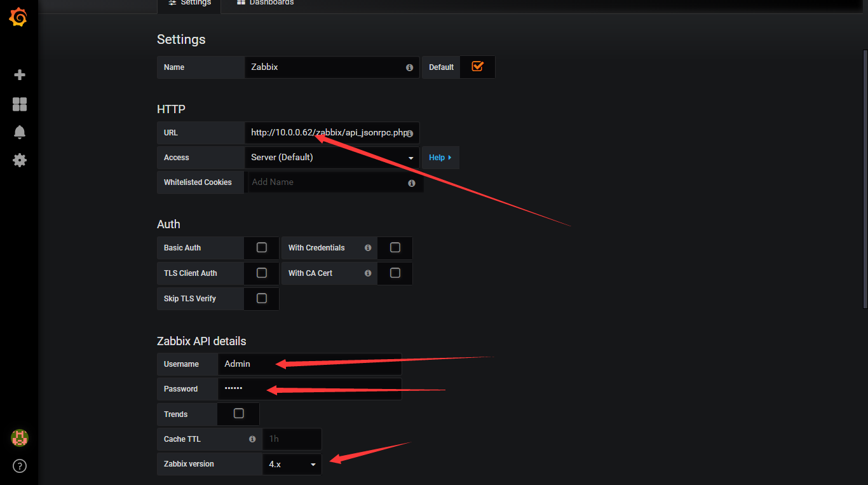Viewport: 868px width, 485px height.
Task: Show info tooltip for Cache TTL
Action: tap(252, 439)
